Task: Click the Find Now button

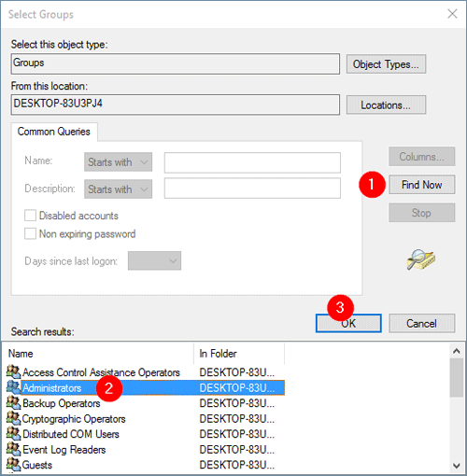Action: pyautogui.click(x=422, y=185)
